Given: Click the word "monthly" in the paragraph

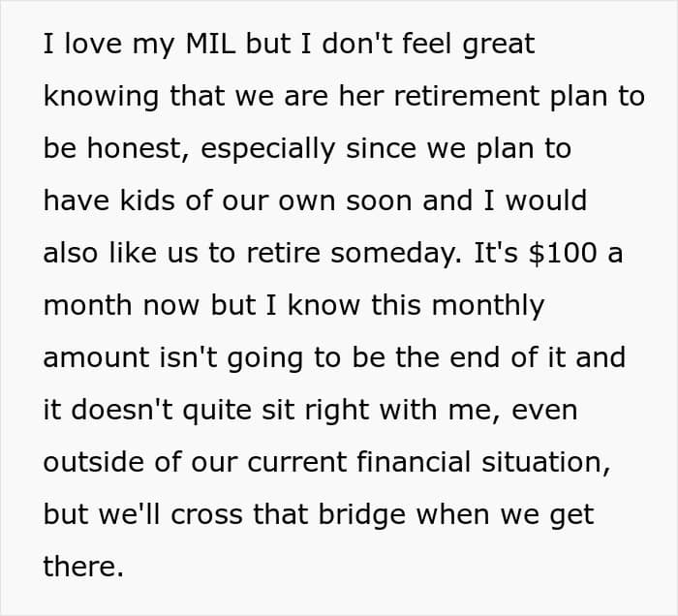Looking at the screenshot, I should pos(488,305).
